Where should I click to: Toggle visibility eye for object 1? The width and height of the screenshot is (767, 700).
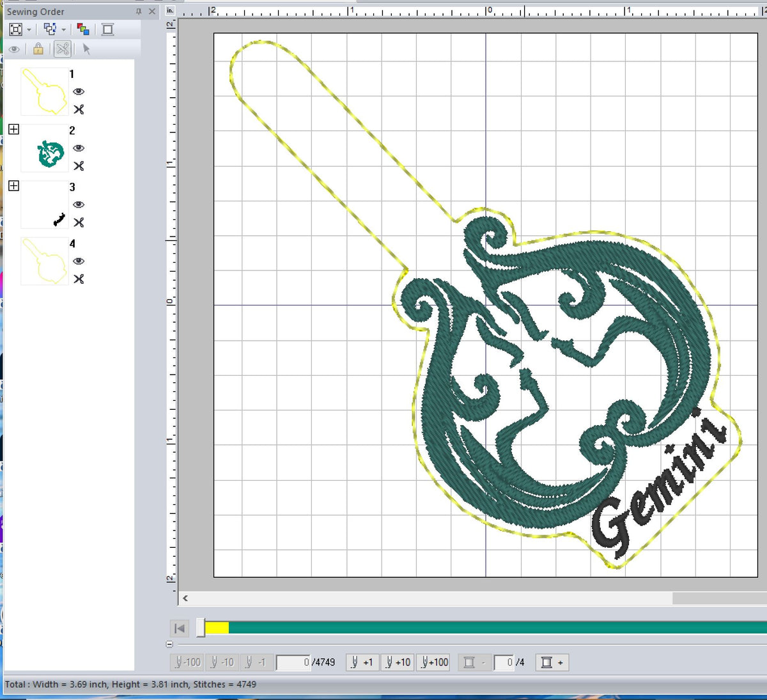79,92
